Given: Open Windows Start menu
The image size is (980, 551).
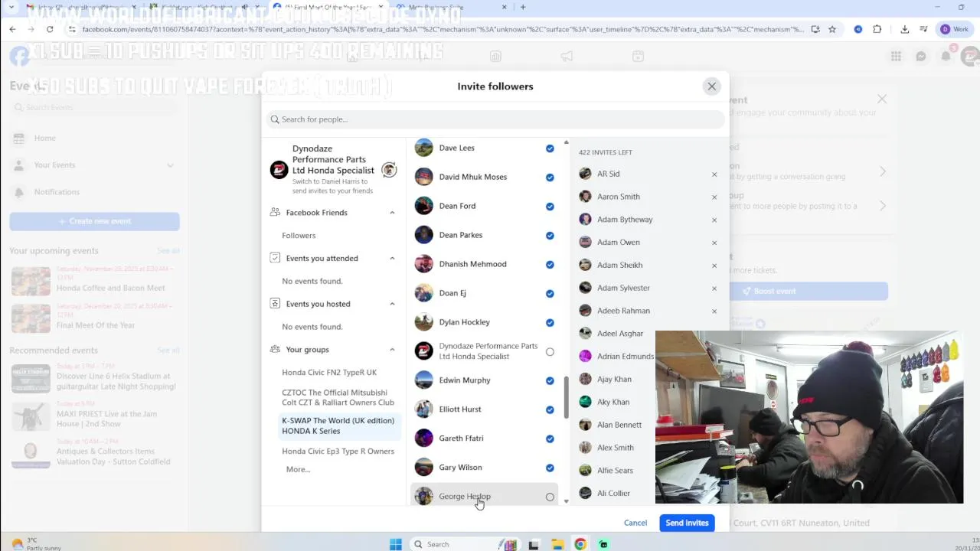Looking at the screenshot, I should (x=396, y=544).
